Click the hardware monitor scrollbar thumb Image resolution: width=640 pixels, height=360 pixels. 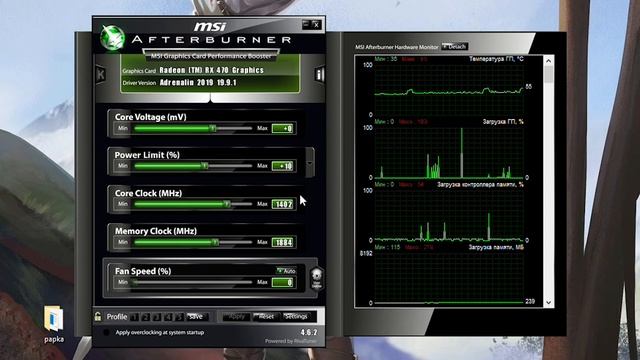point(549,74)
